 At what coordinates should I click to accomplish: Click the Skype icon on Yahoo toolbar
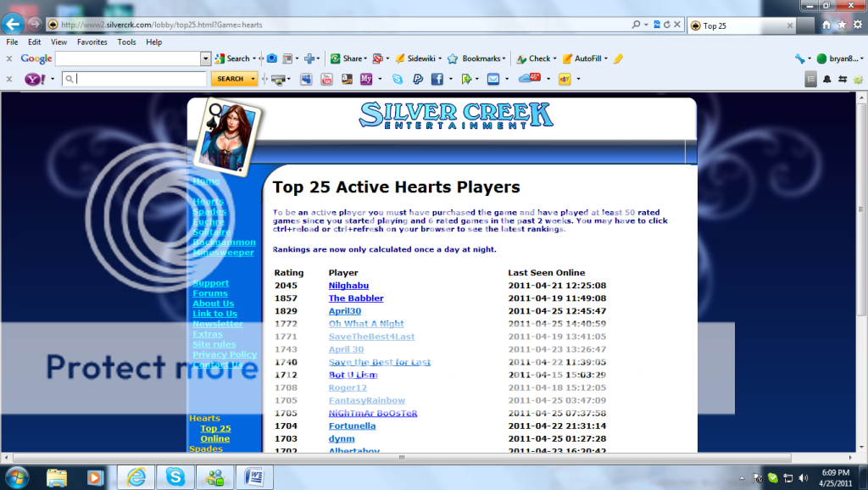coord(398,79)
